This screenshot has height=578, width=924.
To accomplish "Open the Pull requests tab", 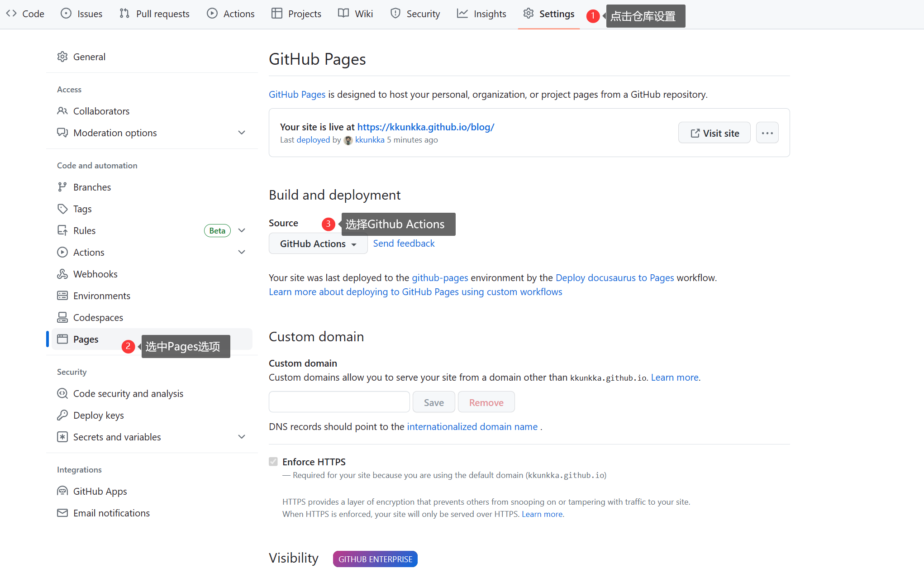I will point(155,14).
